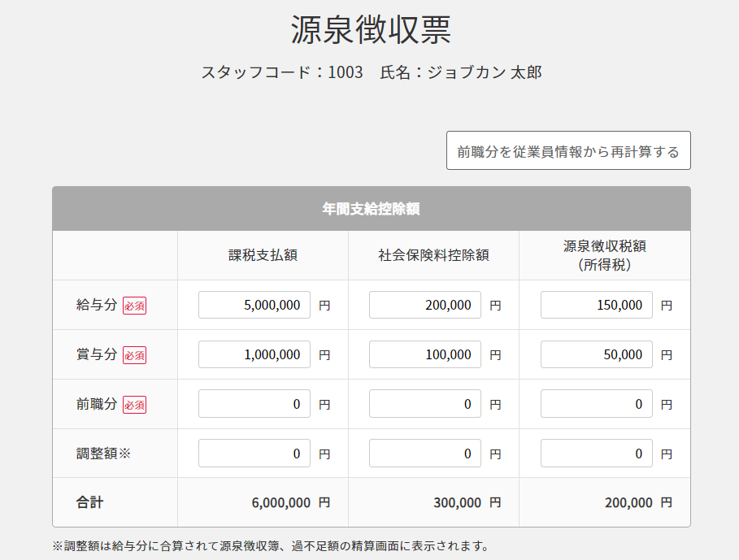Click the 調整額 源泉徴収税額 field
The image size is (739, 560).
point(596,453)
